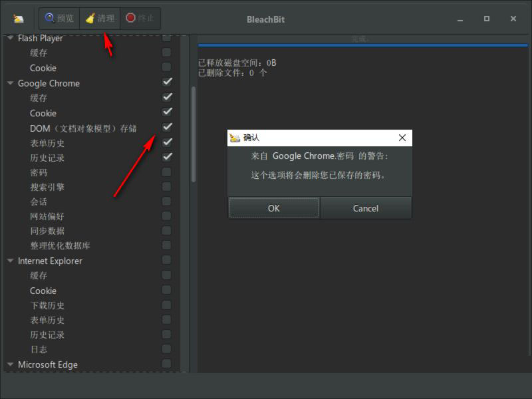
Task: Check the 网站偏好 checkbox
Action: pyautogui.click(x=166, y=215)
